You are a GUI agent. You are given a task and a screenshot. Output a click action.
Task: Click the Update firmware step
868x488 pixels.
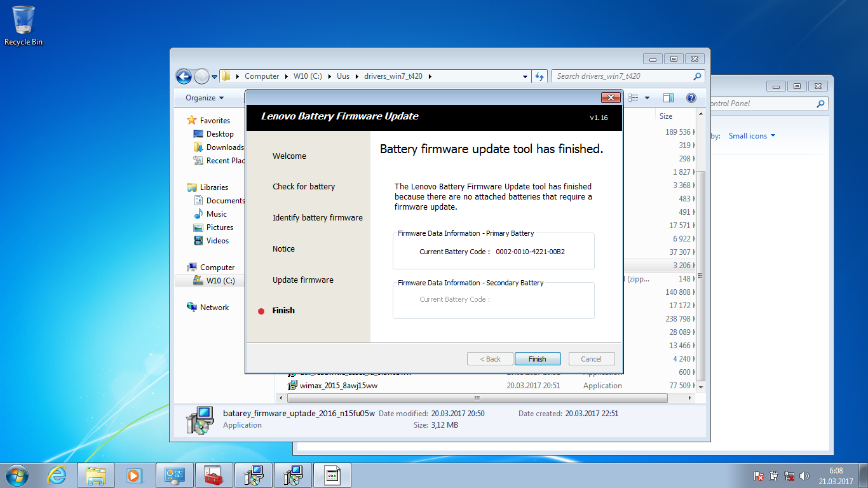303,280
